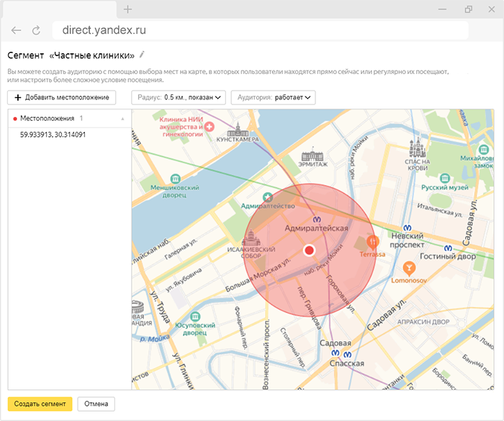Image resolution: width=504 pixels, height=421 pixels.
Task: Open the Радиус dropdown
Action: [179, 97]
